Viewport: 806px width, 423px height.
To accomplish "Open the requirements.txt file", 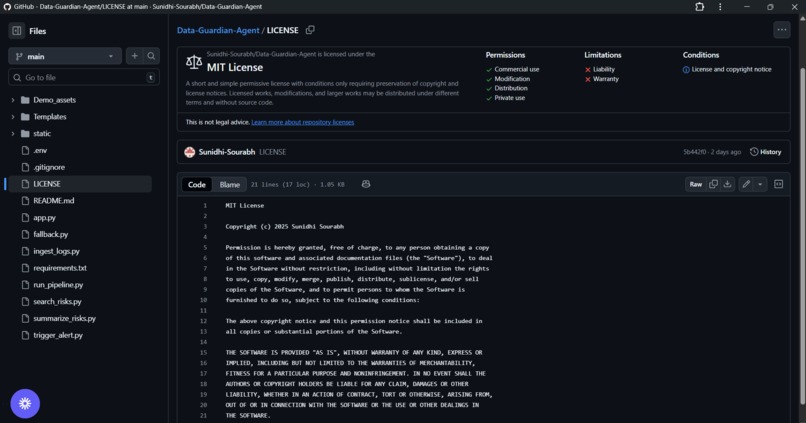I will click(60, 268).
